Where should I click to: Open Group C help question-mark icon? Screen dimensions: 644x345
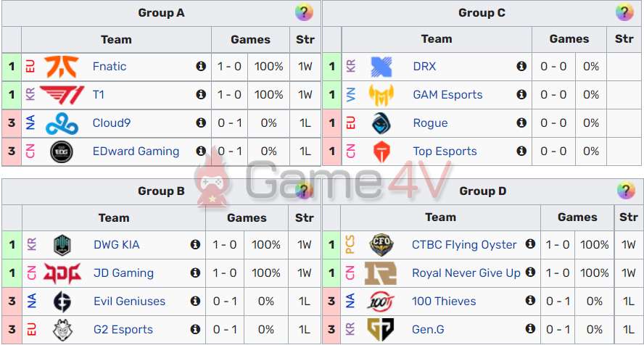click(x=624, y=12)
